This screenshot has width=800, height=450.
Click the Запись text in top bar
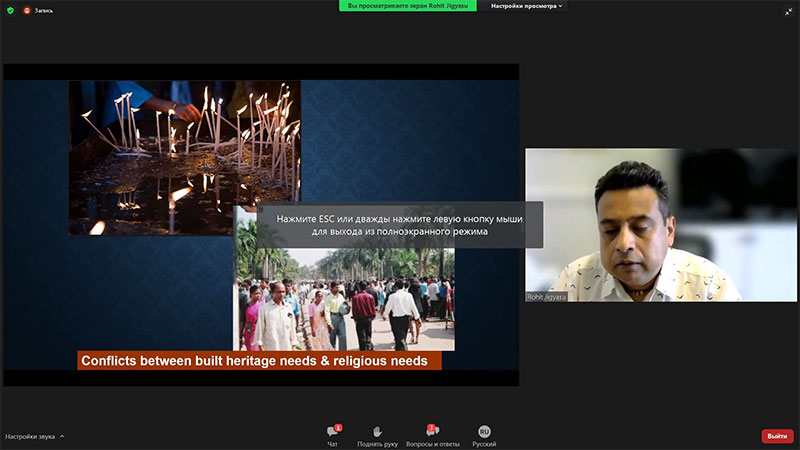point(45,10)
